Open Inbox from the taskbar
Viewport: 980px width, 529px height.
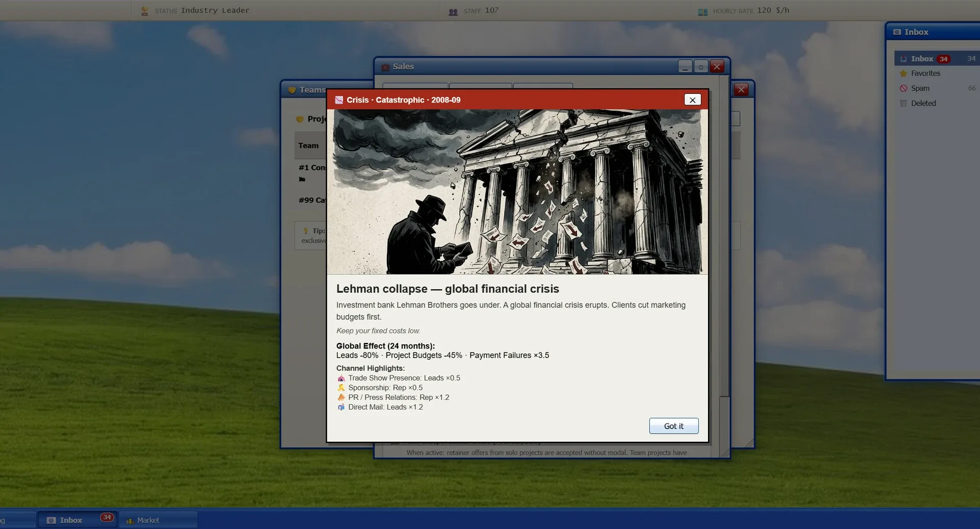[x=77, y=520]
